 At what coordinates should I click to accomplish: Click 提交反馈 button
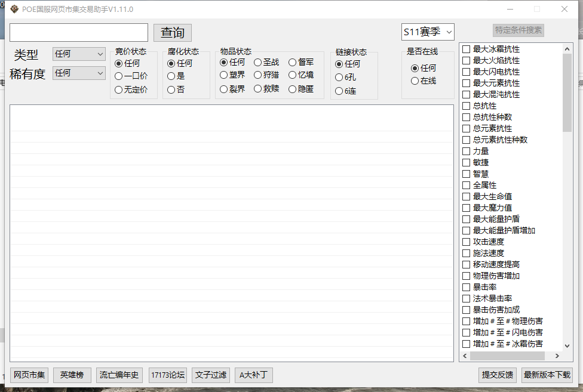click(498, 375)
